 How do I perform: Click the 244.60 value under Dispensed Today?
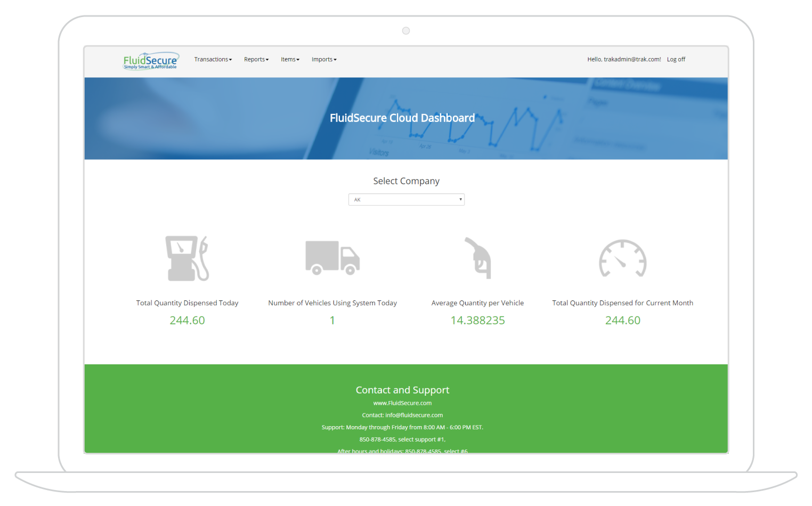(x=187, y=320)
